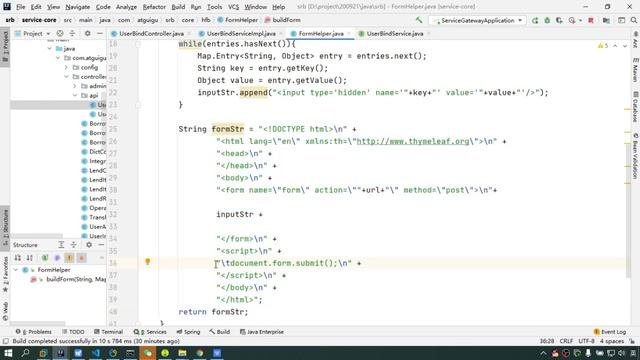Click the CRLF line separator status item
Image resolution: width=640 pixels, height=360 pixels.
(566, 341)
